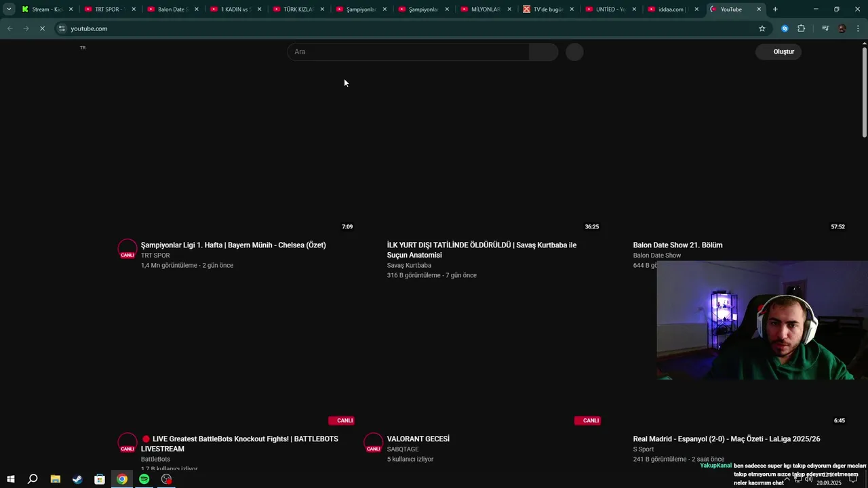Switch to the Stream - Kick tab
This screenshot has width=868, height=488.
[x=46, y=9]
